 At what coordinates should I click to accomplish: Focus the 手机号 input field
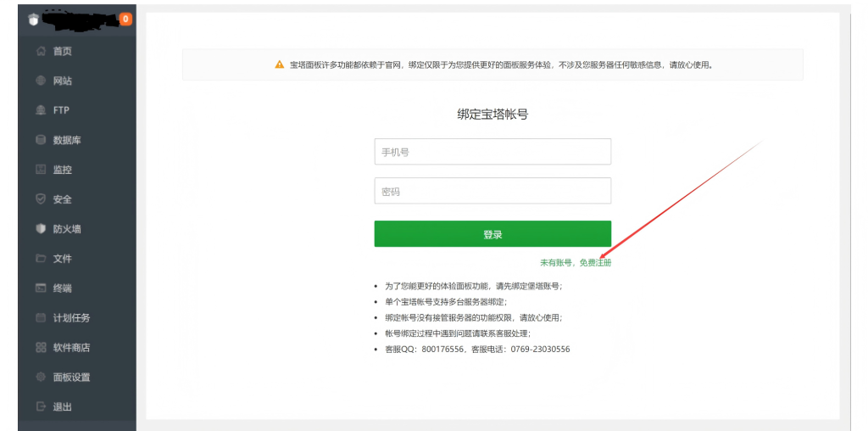(x=492, y=152)
